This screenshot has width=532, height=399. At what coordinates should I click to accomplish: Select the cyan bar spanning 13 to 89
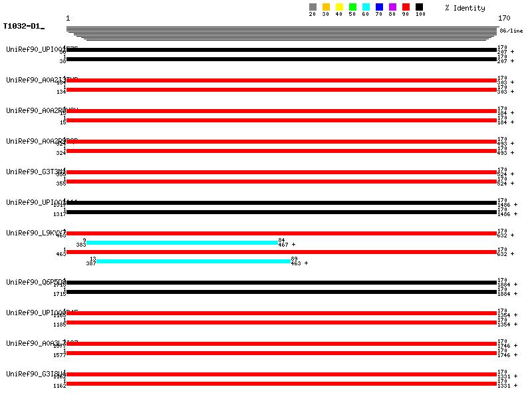tap(194, 261)
